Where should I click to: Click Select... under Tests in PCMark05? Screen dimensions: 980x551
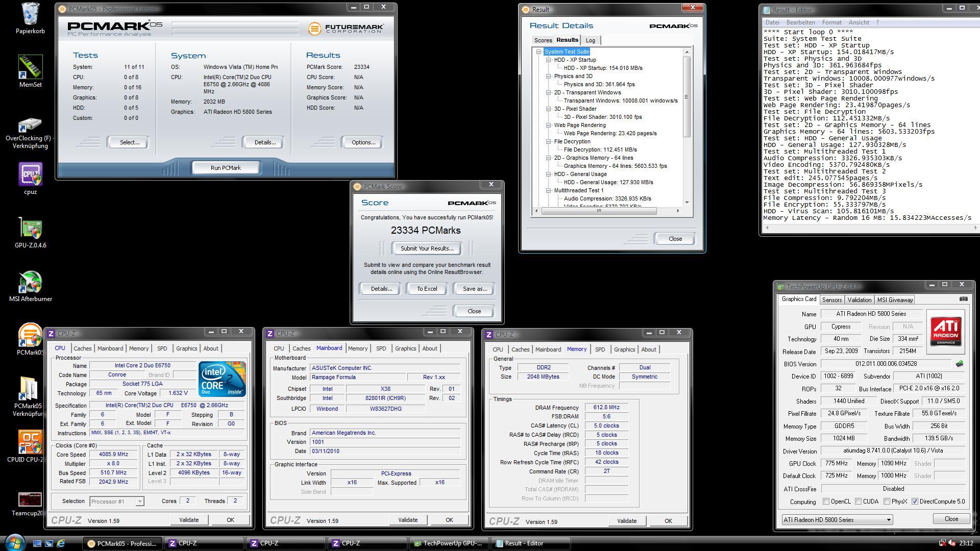click(x=129, y=142)
